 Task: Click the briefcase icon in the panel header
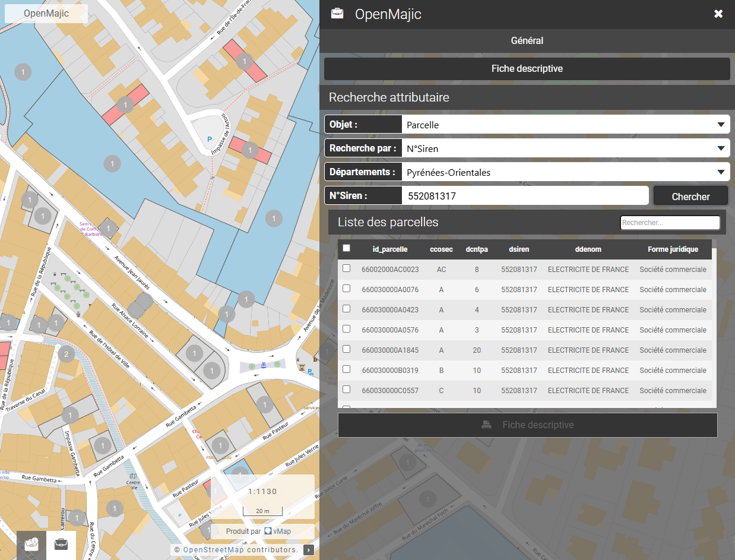point(337,14)
